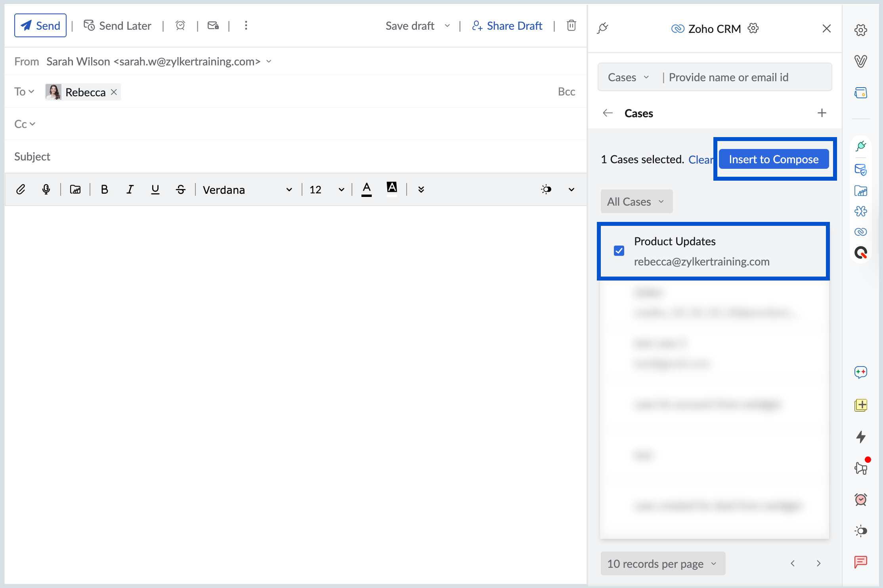Screen dimensions: 883x588
Task: Click the microphone voice input icon
Action: [x=46, y=189]
